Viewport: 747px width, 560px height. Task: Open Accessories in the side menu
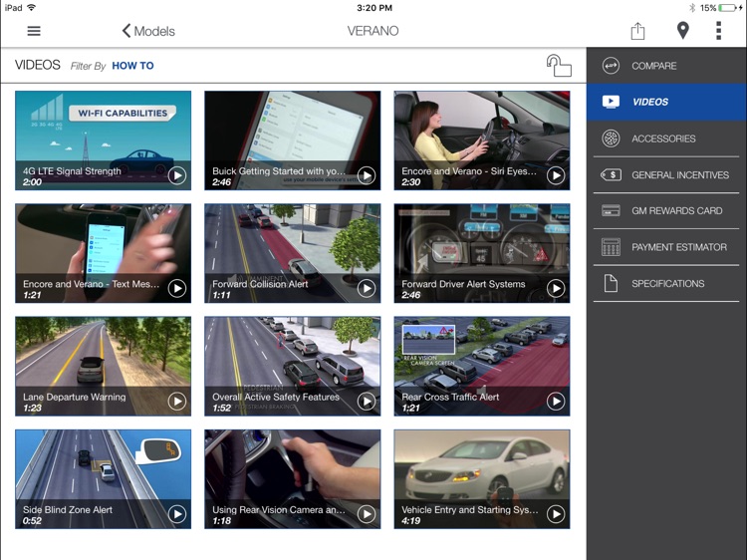666,139
